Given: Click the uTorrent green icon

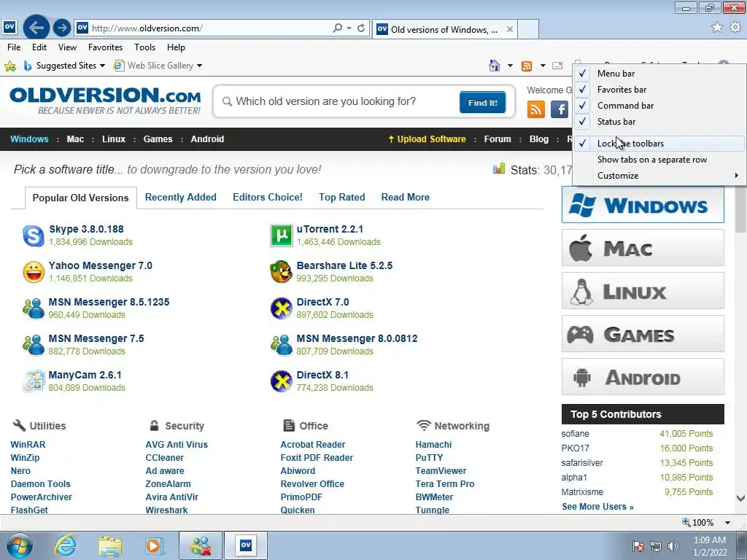Looking at the screenshot, I should pyautogui.click(x=282, y=236).
